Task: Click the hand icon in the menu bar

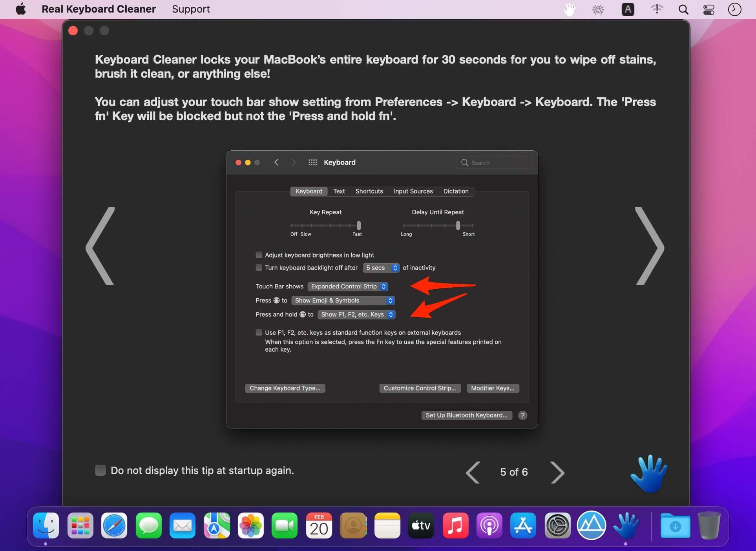Action: (569, 9)
